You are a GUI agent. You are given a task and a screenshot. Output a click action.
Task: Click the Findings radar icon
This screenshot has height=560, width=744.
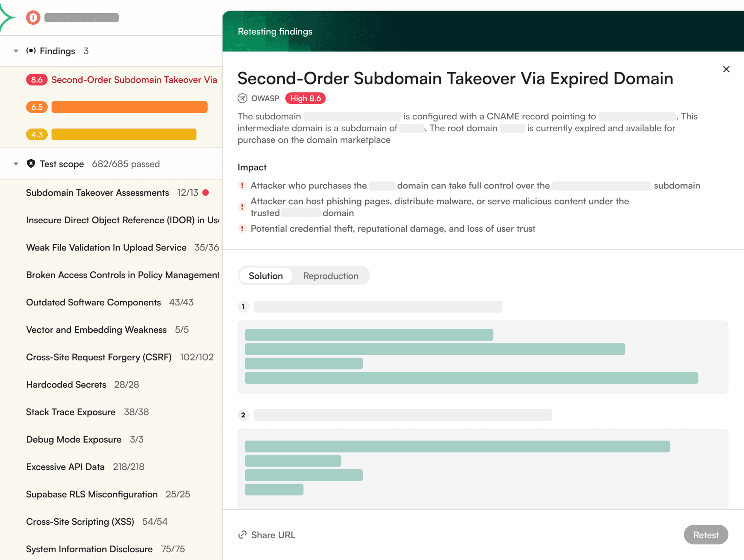[31, 51]
